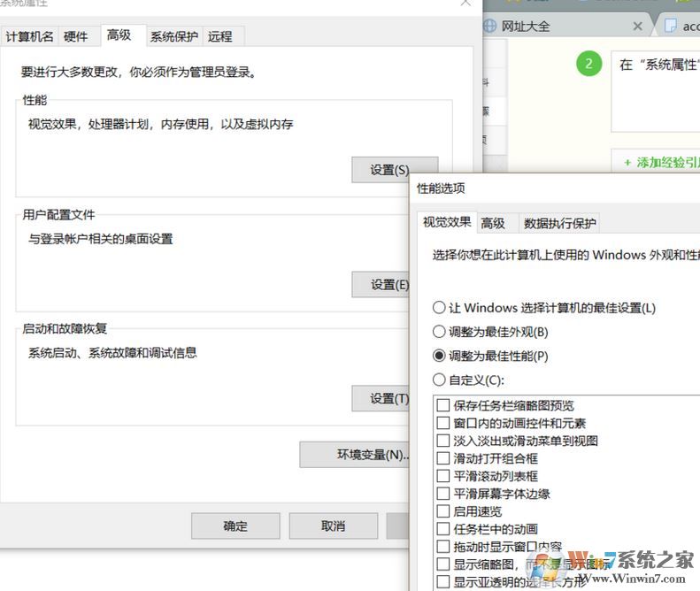700x591 pixels.
Task: Close the 网址大全 browser tab
Action: tap(637, 27)
